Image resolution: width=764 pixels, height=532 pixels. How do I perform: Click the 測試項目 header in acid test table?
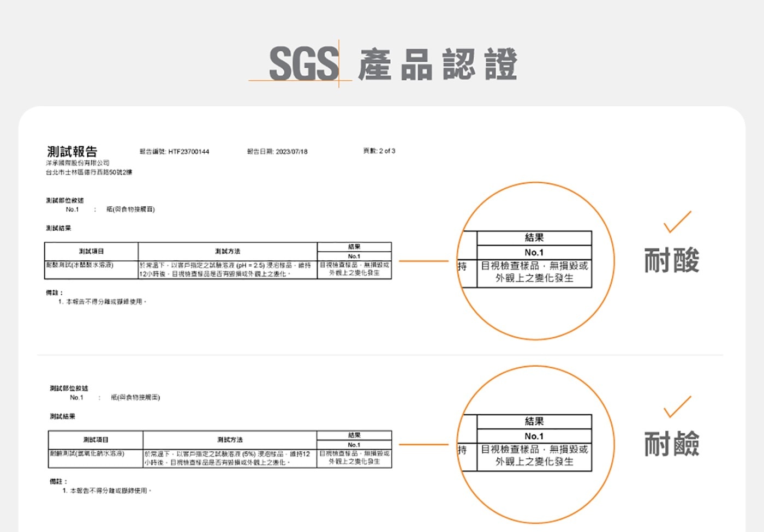click(x=91, y=252)
